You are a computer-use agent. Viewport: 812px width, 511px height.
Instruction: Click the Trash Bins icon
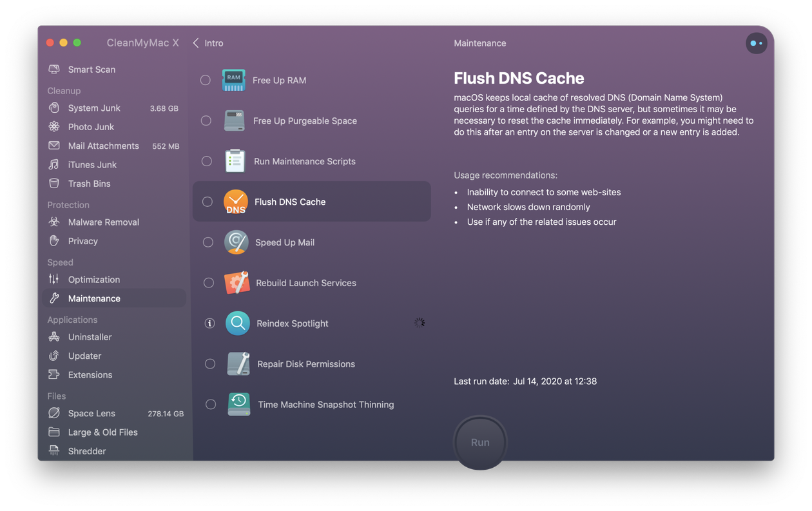tap(54, 184)
